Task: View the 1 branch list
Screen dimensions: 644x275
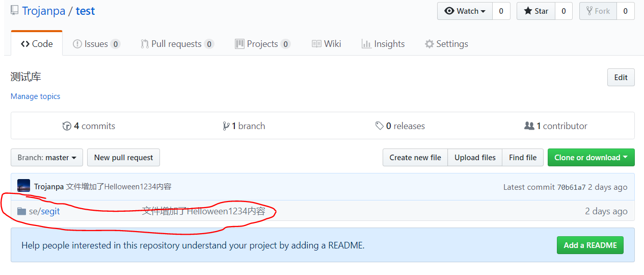Action: click(x=244, y=126)
